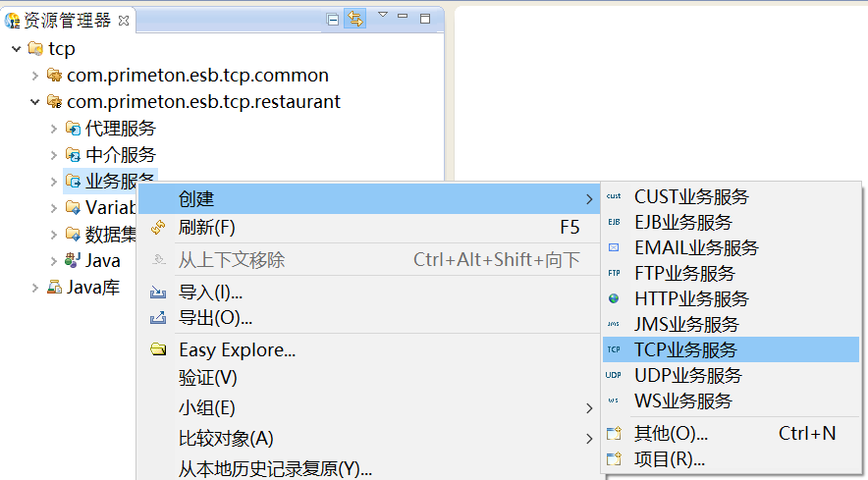Expand com.primeton.esb.tcp.common tree node
Screen dimensions: 868x480
35,76
